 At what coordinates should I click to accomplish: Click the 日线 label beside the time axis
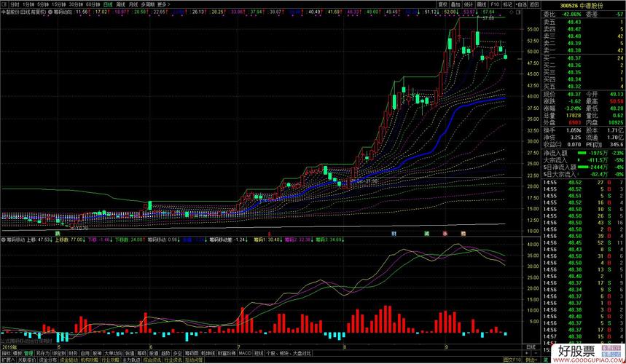(x=531, y=347)
